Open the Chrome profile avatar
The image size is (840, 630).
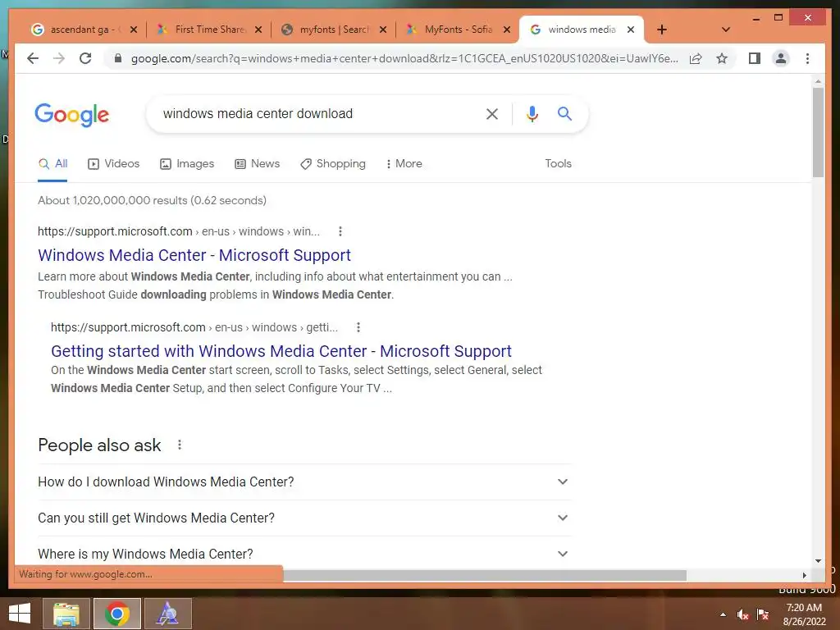[781, 58]
